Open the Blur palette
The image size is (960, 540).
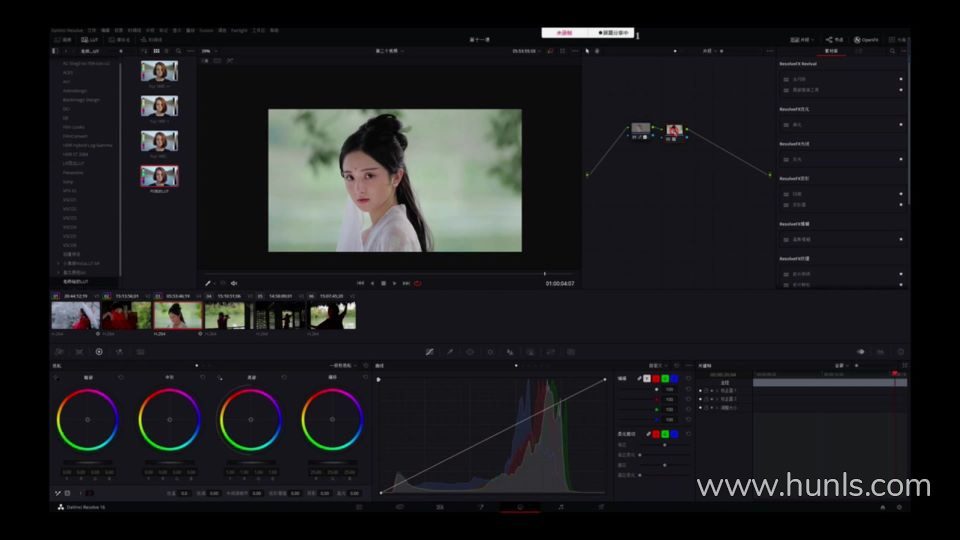point(510,352)
